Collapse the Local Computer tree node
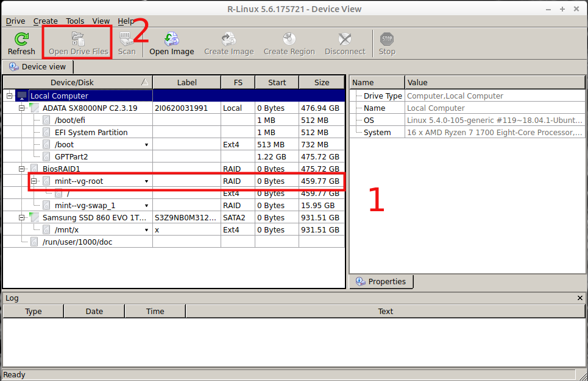This screenshot has width=588, height=381. (10, 96)
